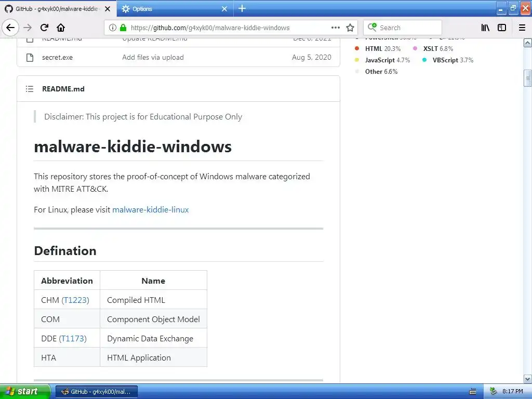Viewport: 532px width, 399px height.
Task: Click the 'Aug 5, 2020' date
Action: (312, 57)
